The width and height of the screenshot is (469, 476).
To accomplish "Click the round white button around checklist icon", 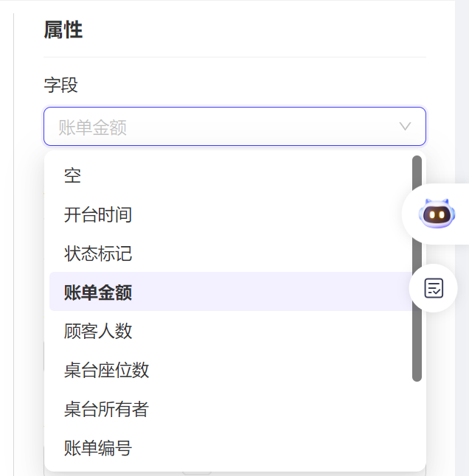I will point(433,288).
